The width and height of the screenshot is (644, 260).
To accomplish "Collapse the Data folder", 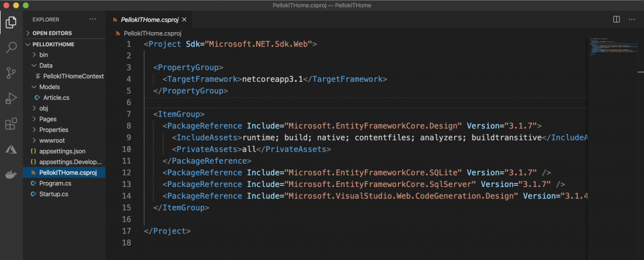I will pos(45,65).
